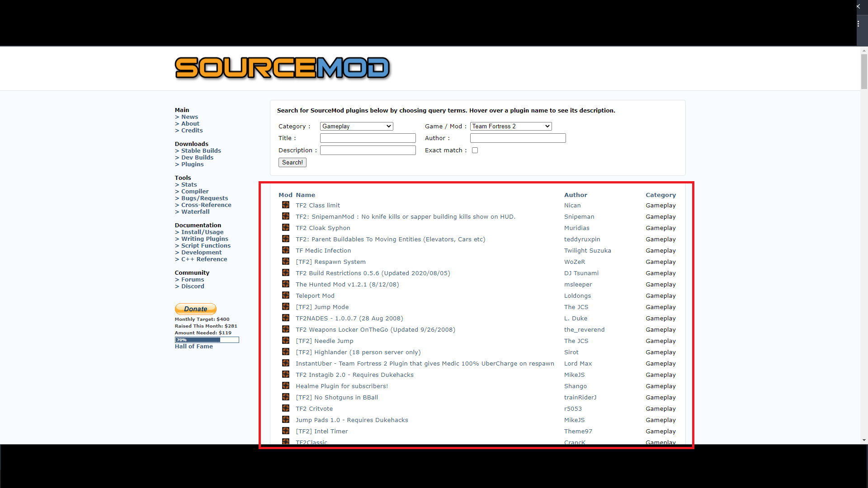This screenshot has height=488, width=868.
Task: Go to Forums in Community section
Action: coord(193,280)
